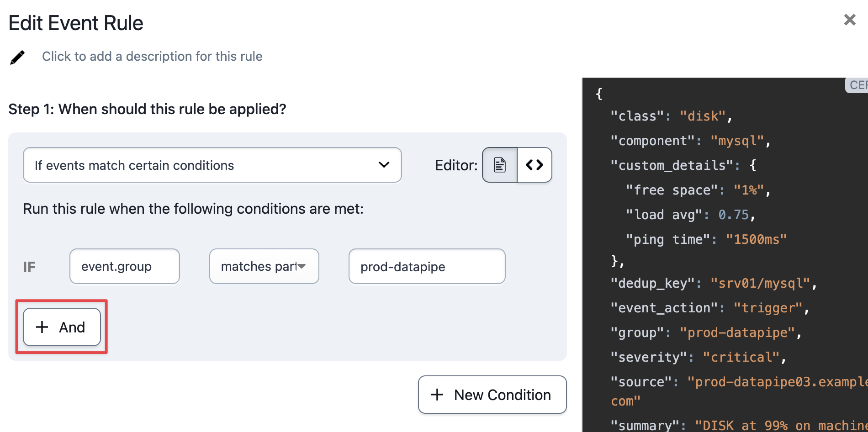
Task: Select the "critical" severity value in JSON
Action: click(x=741, y=357)
